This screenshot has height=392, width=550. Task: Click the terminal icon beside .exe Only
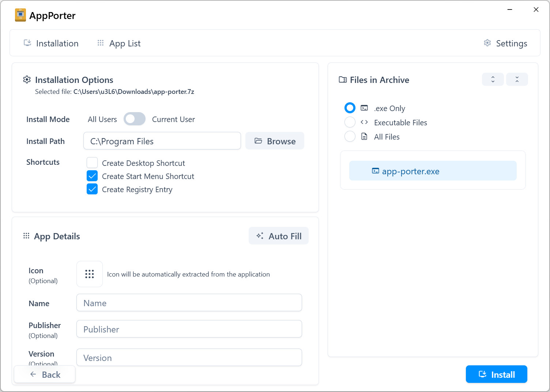(x=364, y=108)
